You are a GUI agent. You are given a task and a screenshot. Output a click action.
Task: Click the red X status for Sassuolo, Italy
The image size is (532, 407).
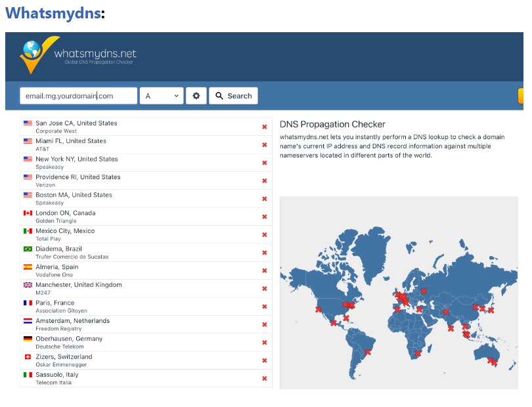[265, 379]
